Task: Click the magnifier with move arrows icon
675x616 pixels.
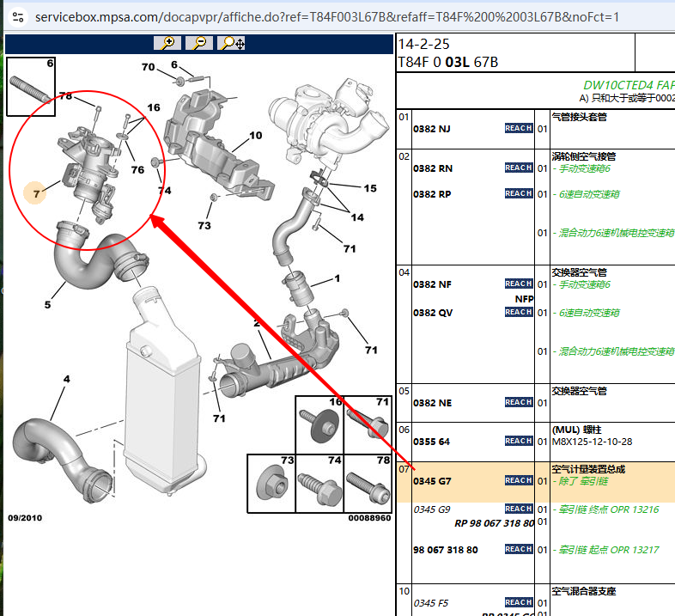Action: pos(232,43)
